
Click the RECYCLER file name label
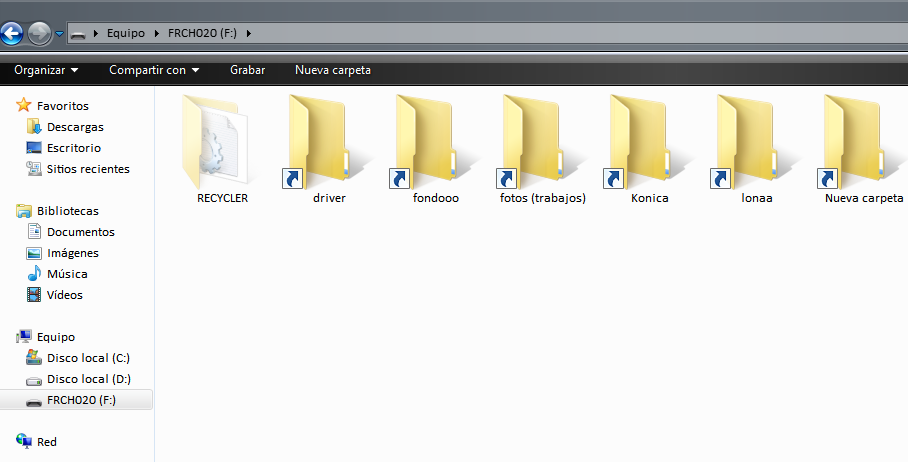coord(222,198)
